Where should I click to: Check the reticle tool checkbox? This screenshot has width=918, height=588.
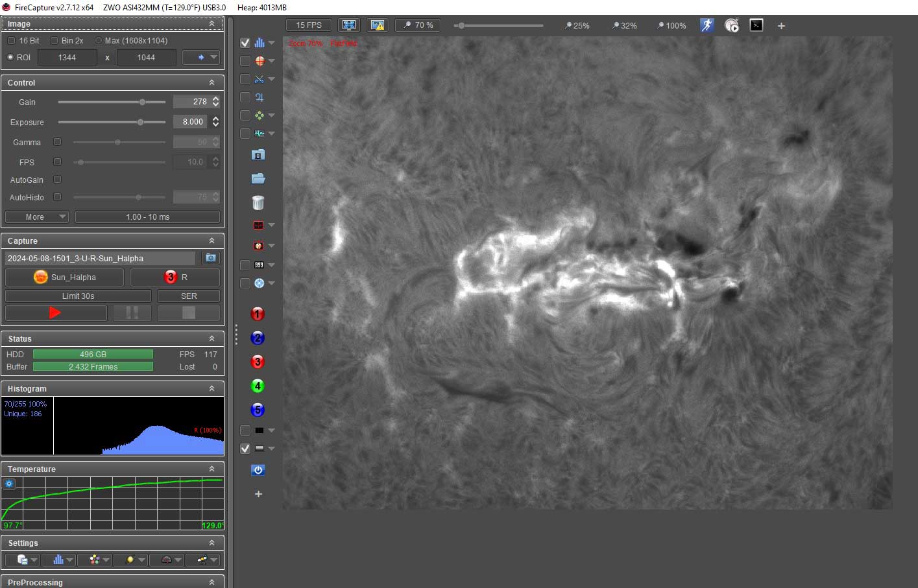245,61
